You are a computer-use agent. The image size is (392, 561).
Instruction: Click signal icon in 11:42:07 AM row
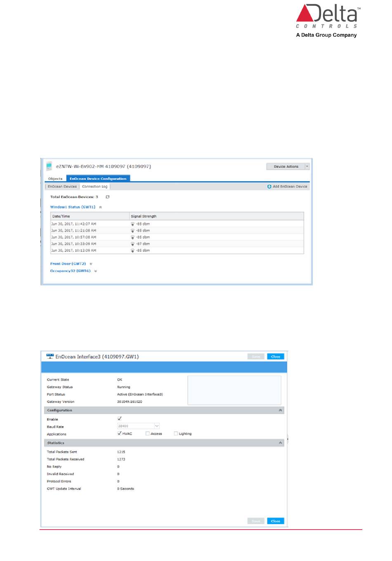132,224
